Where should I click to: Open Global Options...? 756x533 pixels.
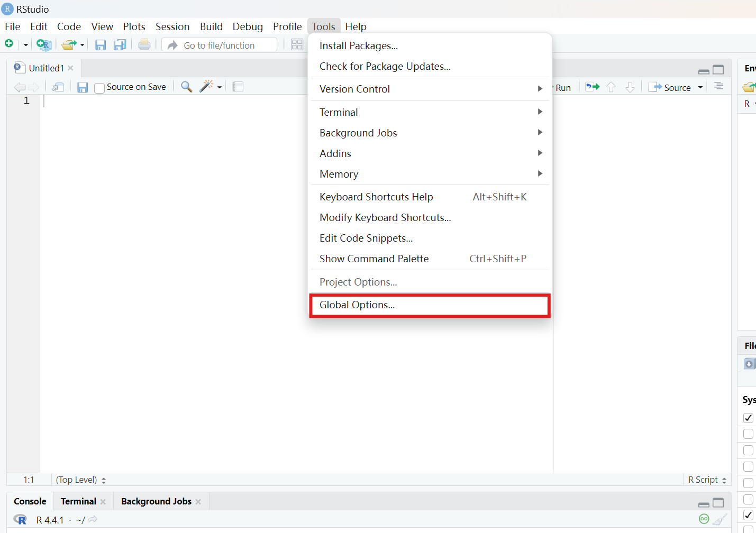coord(430,305)
